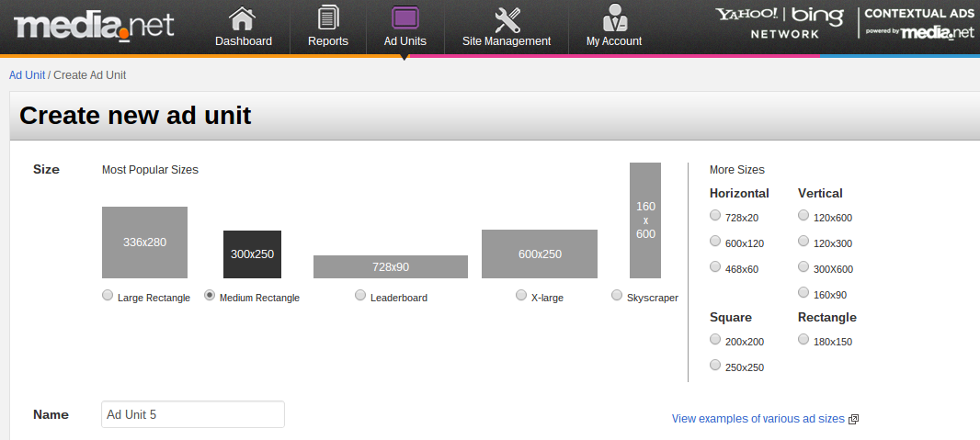Open the Ad Units menu label

405,41
